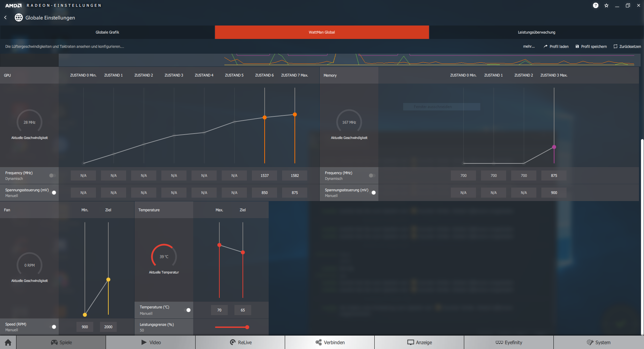Click the GPU Zustand 7 Max orange slider handle
The height and width of the screenshot is (349, 644).
click(295, 114)
